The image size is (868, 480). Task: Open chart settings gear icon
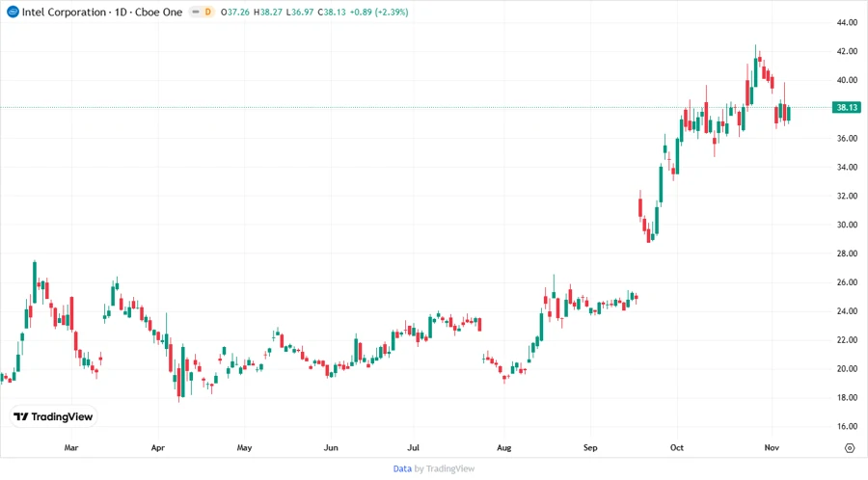tap(850, 448)
